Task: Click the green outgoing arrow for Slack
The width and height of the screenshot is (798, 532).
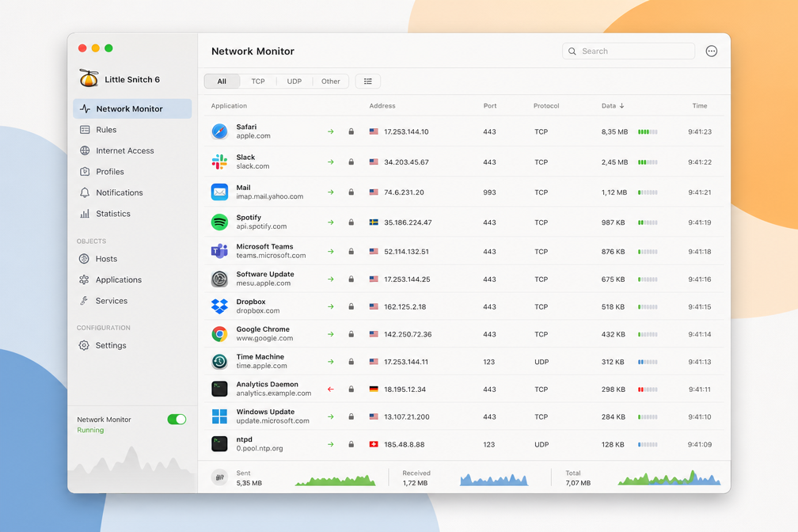Action: [331, 161]
